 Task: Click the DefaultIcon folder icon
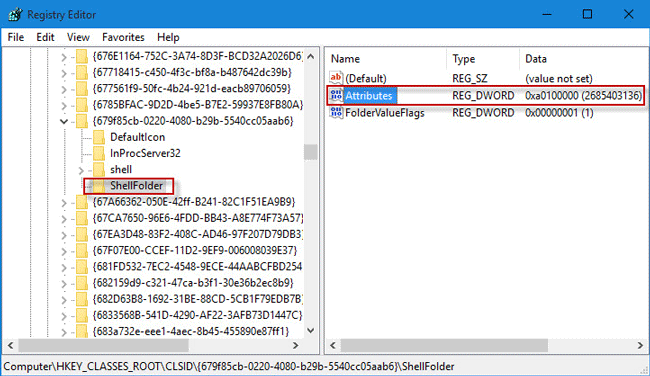tap(99, 137)
